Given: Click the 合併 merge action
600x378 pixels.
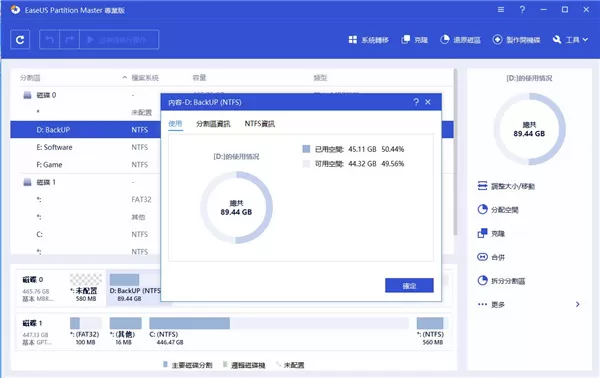Looking at the screenshot, I should point(491,257).
